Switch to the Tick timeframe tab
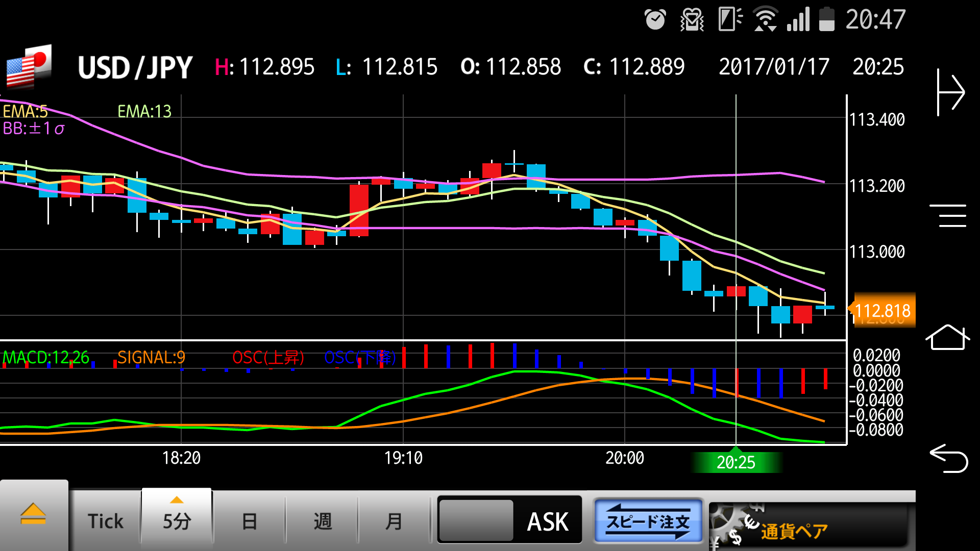Image resolution: width=980 pixels, height=551 pixels. coord(106,521)
